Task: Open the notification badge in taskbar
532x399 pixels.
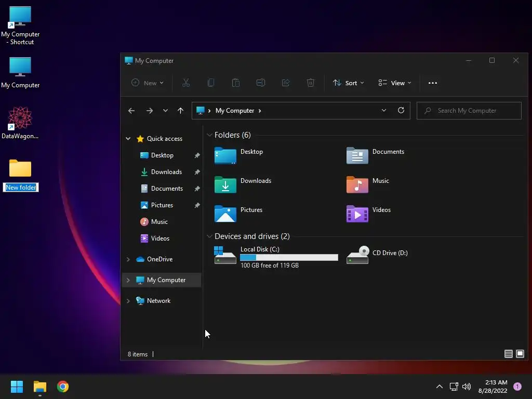Action: 517,387
